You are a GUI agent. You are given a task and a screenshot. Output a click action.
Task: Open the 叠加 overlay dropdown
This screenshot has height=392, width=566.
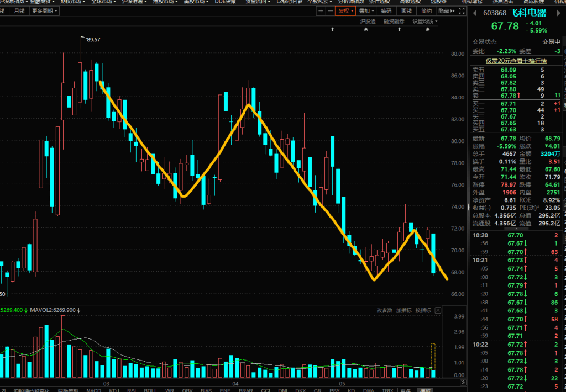point(366,11)
